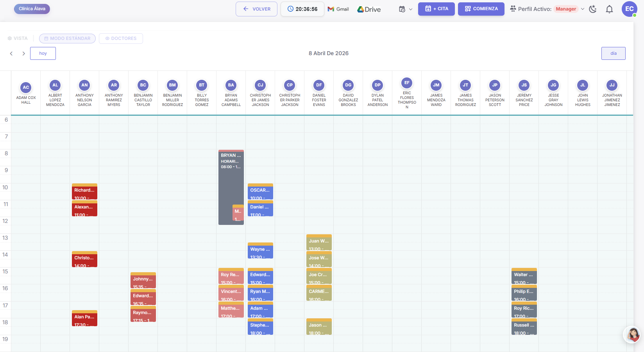Toggle Modo Estándar view mode
The image size is (644, 352).
(67, 38)
